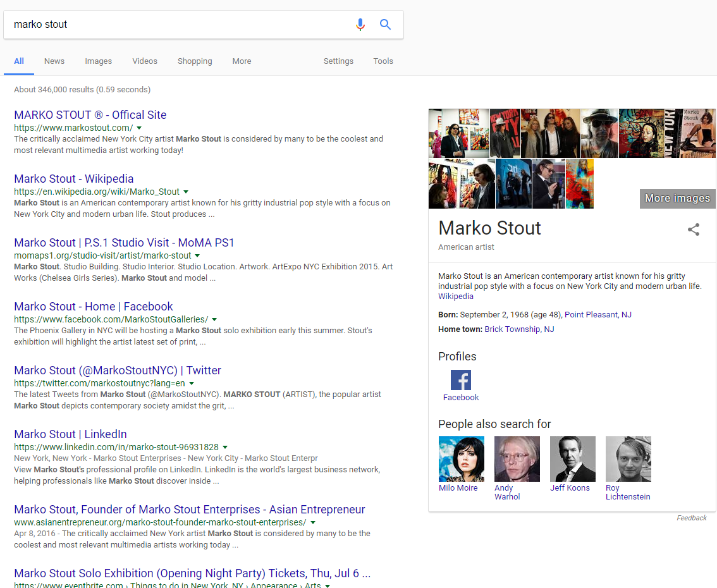Expand dropdown arrow next to asianentrepreneur.org URL
The image size is (717, 588).
pyautogui.click(x=313, y=523)
